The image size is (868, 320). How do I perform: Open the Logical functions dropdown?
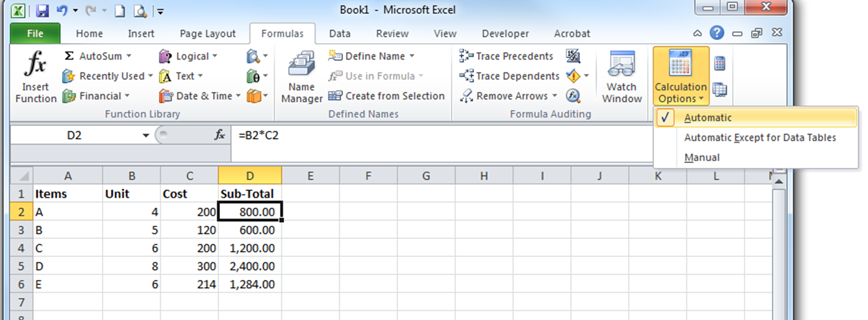point(214,56)
